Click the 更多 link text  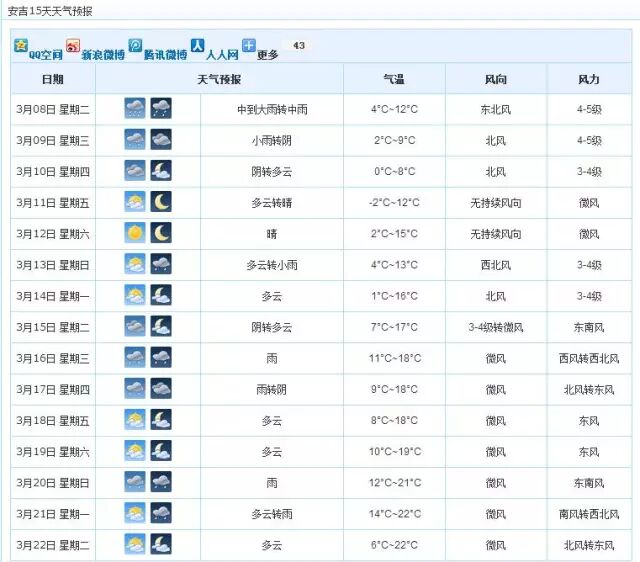268,55
